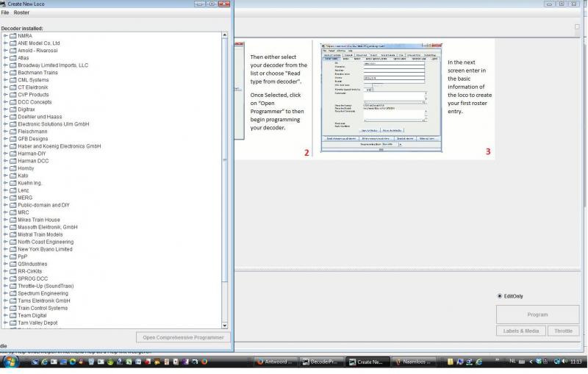Click the Fleischmann folder icon

pyautogui.click(x=13, y=132)
